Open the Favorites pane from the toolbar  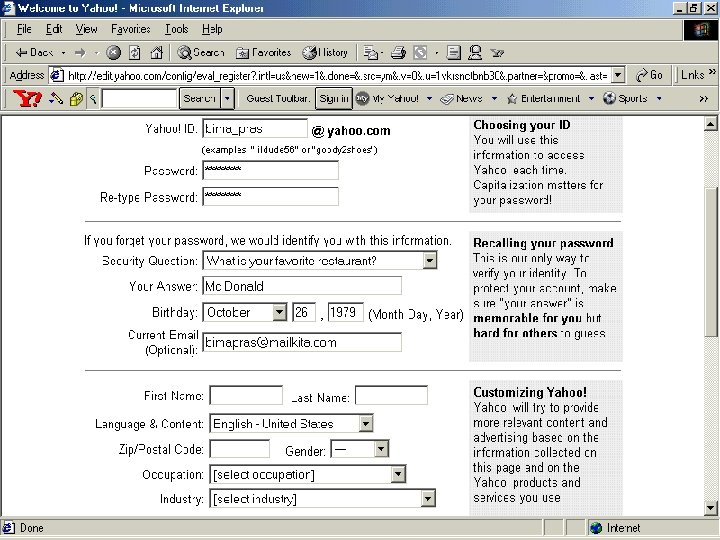tap(264, 53)
